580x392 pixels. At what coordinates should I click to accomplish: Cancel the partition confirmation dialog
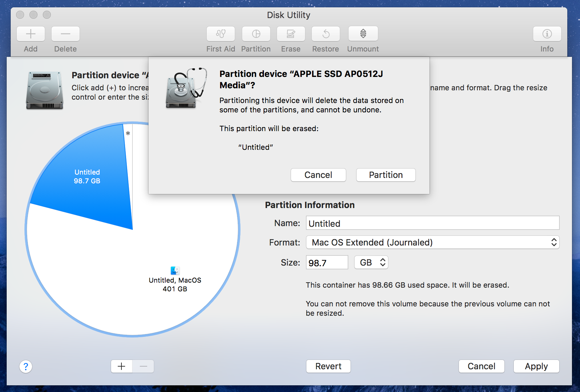[318, 175]
